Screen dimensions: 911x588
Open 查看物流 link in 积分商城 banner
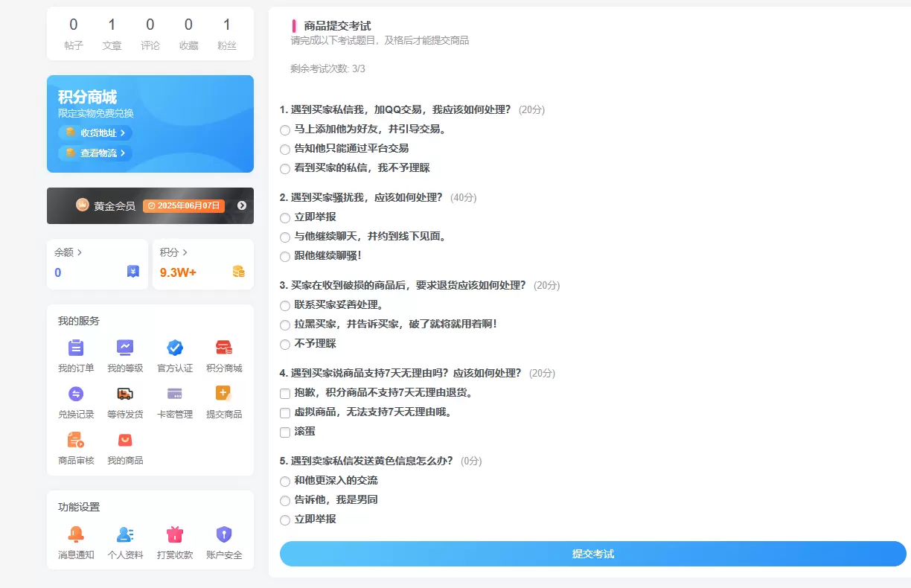click(x=95, y=153)
